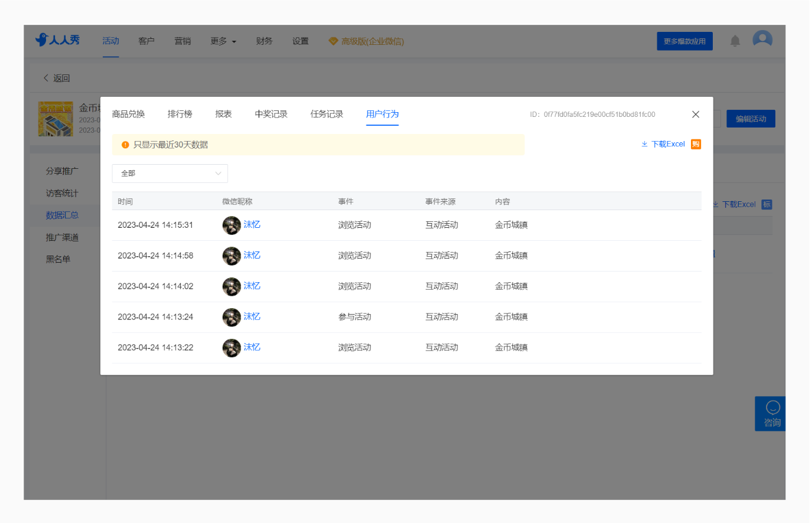Image resolution: width=812 pixels, height=523 pixels.
Task: Click the 金币城镇 activity thumbnail
Action: point(56,119)
